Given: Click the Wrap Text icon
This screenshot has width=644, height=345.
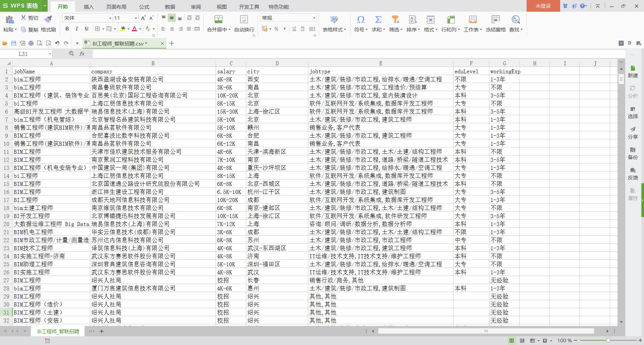Looking at the screenshot, I should click(x=244, y=19).
